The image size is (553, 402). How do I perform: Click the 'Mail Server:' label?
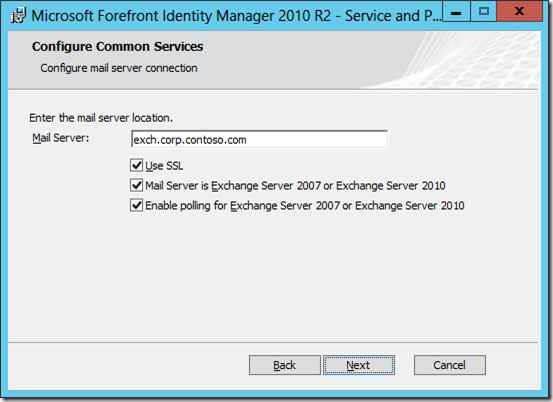pos(61,138)
